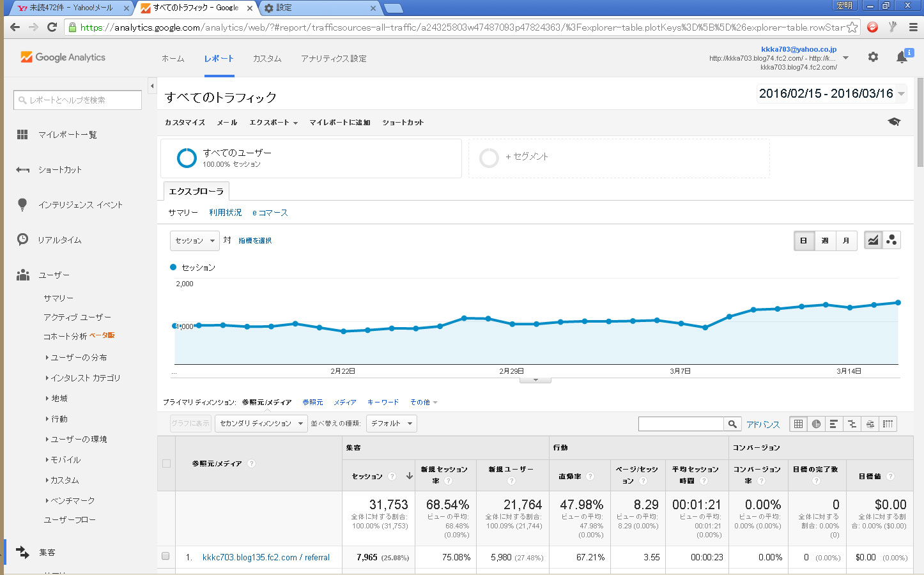Viewport: 924px width, 575px height.
Task: Select the pie chart percentage view icon
Action: (816, 424)
